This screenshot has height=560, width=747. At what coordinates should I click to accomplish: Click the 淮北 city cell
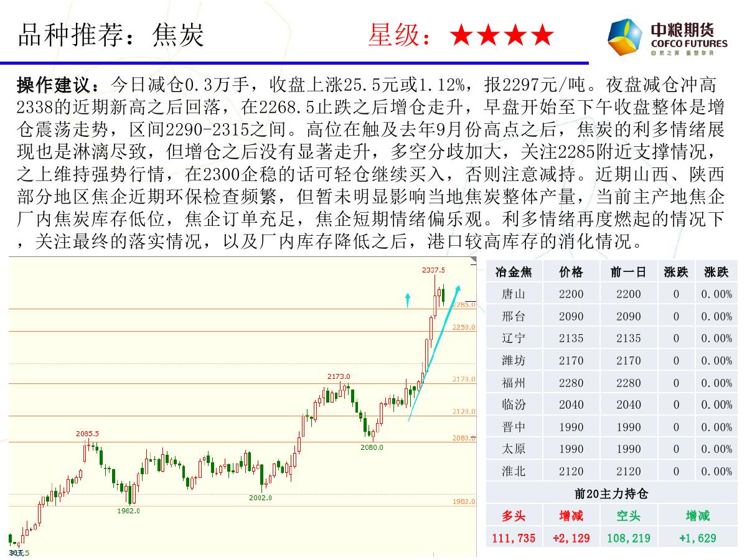pyautogui.click(x=514, y=471)
